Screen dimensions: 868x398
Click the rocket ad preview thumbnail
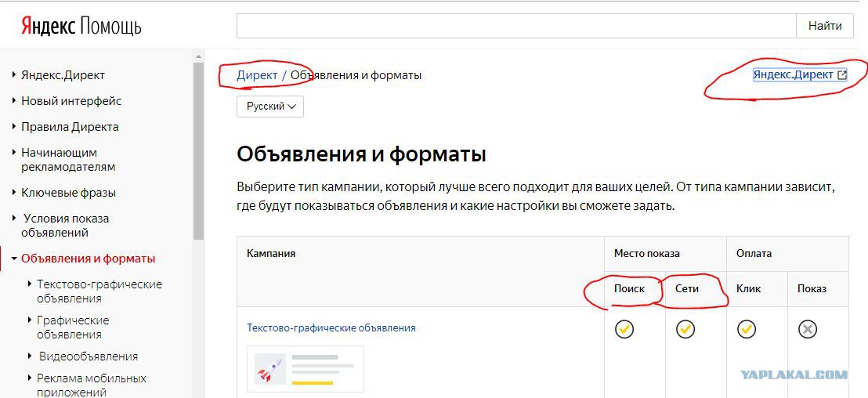306,369
